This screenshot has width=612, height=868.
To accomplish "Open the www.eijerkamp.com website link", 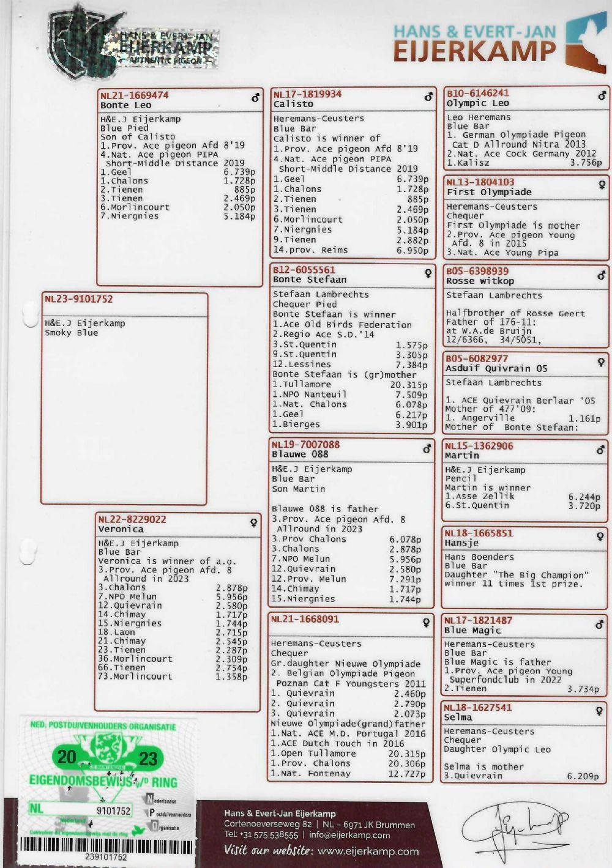I will [368, 851].
